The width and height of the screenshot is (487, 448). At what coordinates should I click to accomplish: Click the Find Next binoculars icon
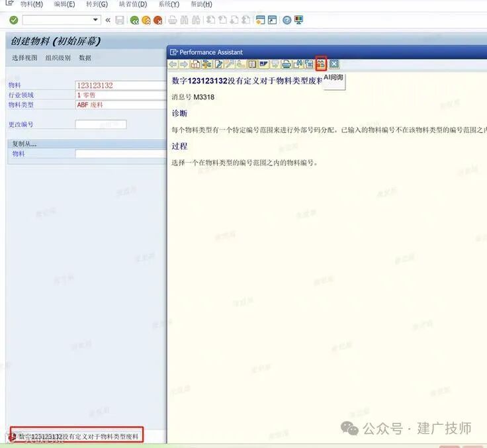click(196, 21)
